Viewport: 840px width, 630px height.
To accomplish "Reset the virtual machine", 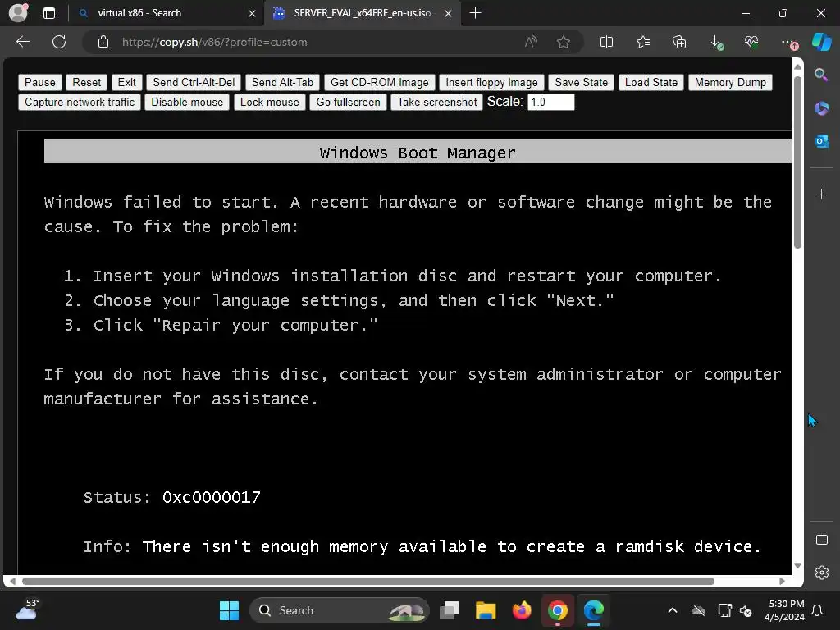I will pyautogui.click(x=86, y=82).
